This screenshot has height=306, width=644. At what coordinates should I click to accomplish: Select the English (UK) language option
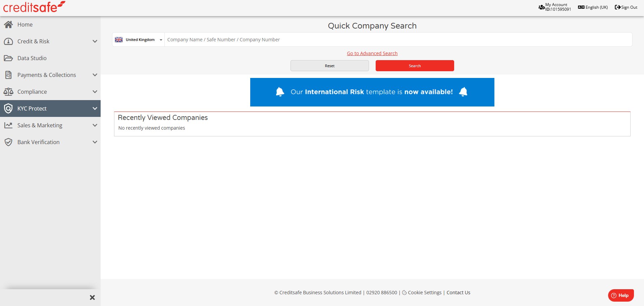pos(592,7)
